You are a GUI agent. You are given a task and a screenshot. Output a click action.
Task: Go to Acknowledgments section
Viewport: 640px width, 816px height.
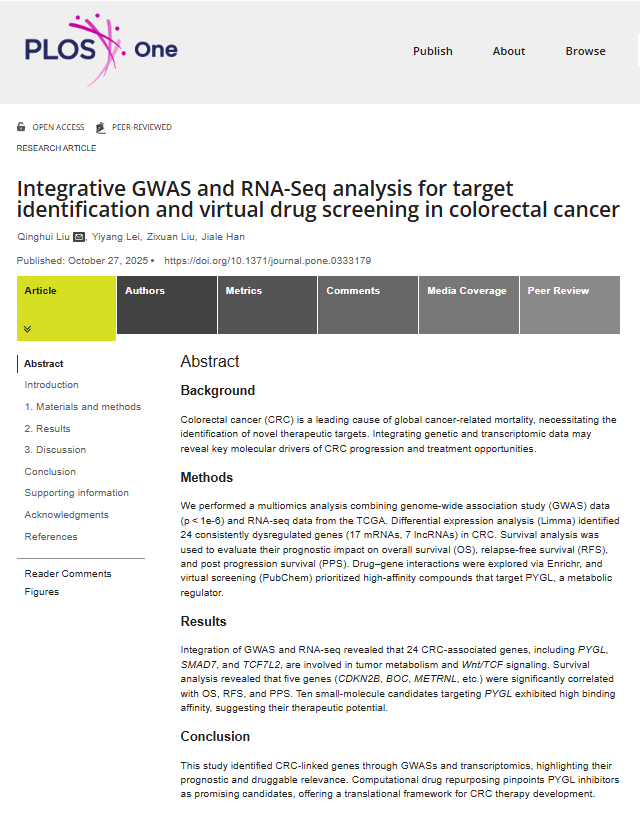67,514
